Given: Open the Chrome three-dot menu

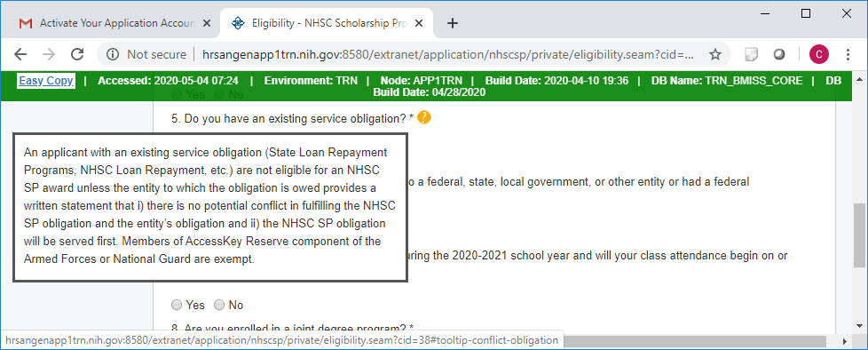Looking at the screenshot, I should coord(848,54).
